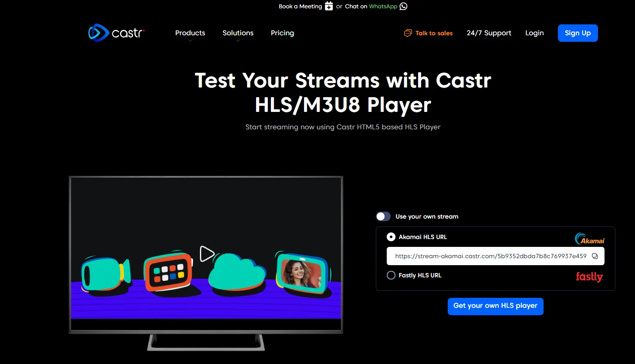Open the Solutions menu
Image resolution: width=635 pixels, height=364 pixels.
point(238,33)
